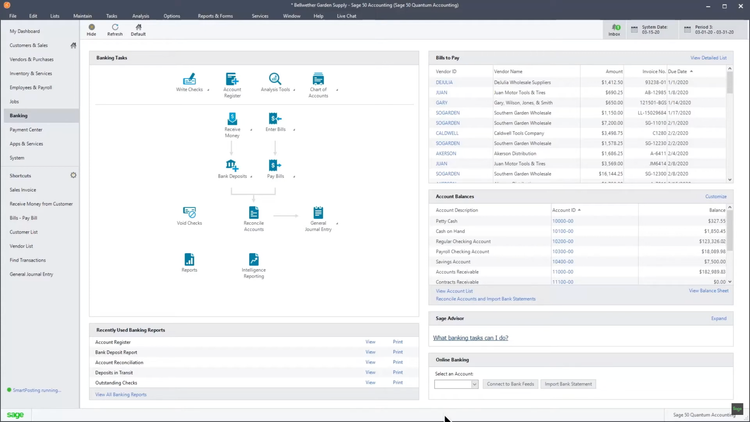Open View Balance Sheet link
The image size is (750, 422).
708,291
